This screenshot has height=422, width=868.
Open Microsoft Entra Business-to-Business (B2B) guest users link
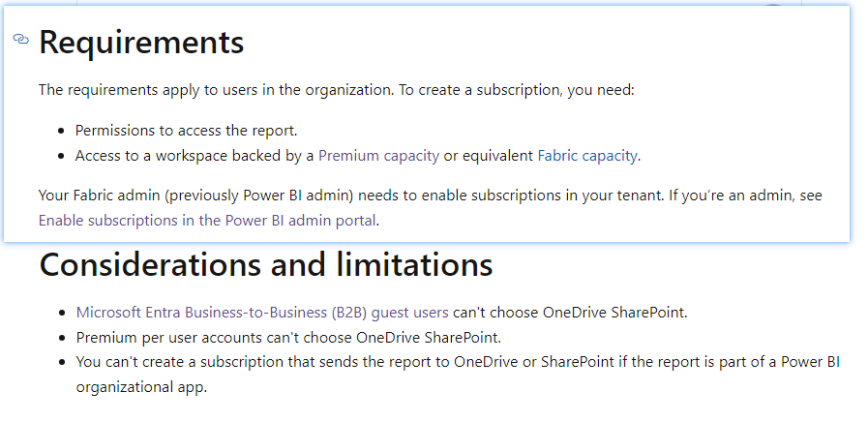262,313
